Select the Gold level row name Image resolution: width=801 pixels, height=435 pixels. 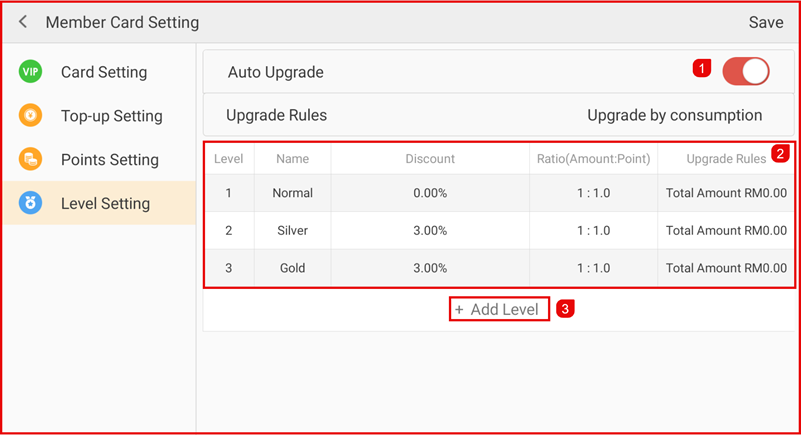292,268
